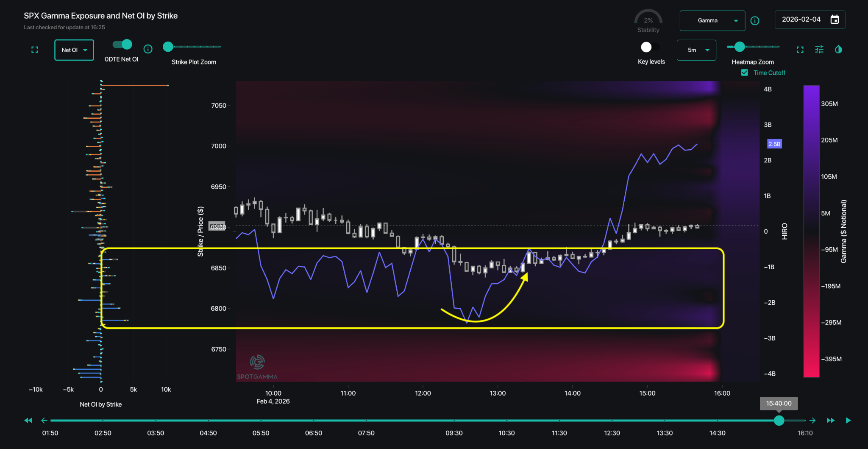Viewport: 868px width, 449px height.
Task: Click the 2026-02-04 date field
Action: [804, 19]
